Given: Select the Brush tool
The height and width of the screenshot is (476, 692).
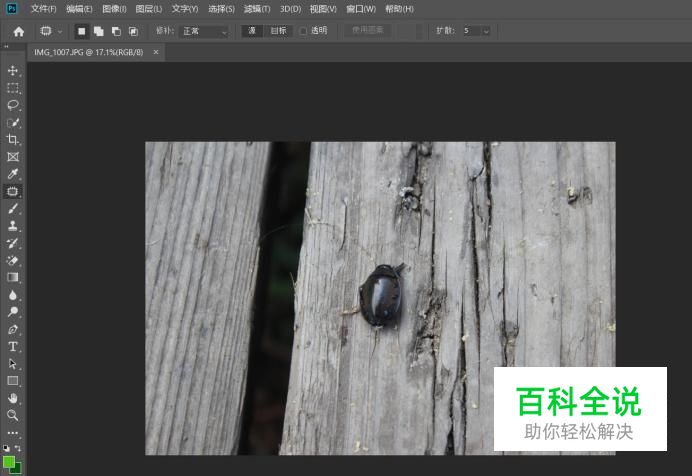Looking at the screenshot, I should pyautogui.click(x=13, y=209).
